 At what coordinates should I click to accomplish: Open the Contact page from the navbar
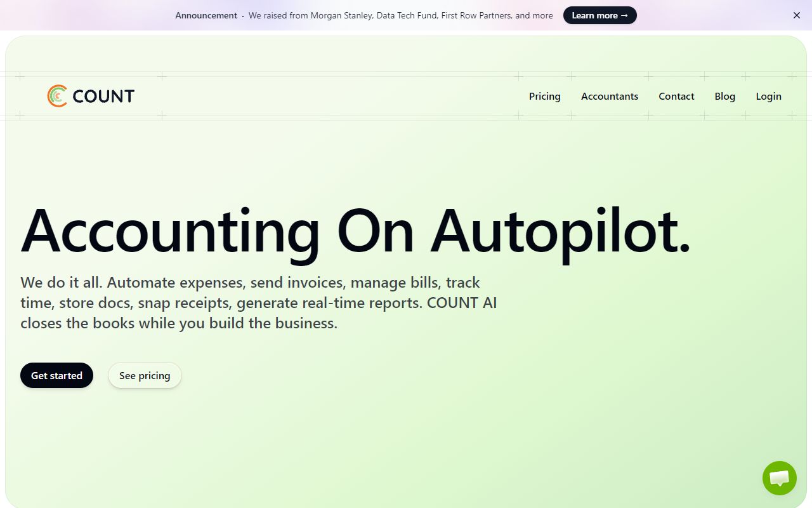pyautogui.click(x=676, y=96)
